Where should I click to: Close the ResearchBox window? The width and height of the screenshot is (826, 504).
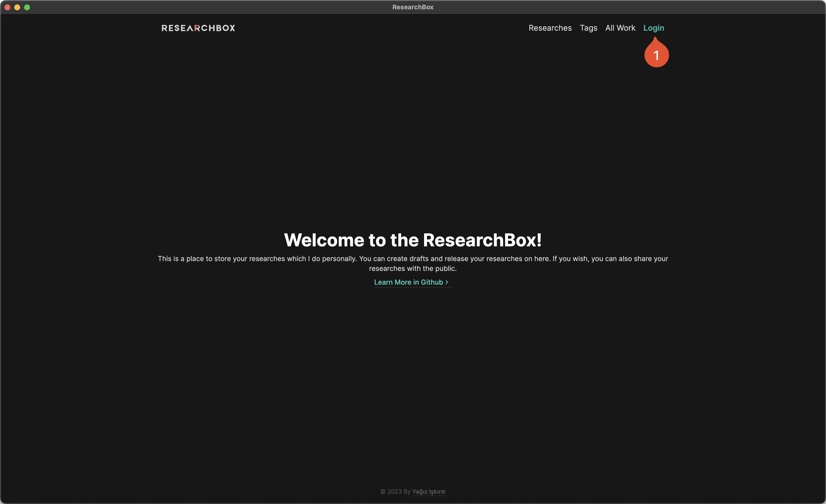[7, 7]
